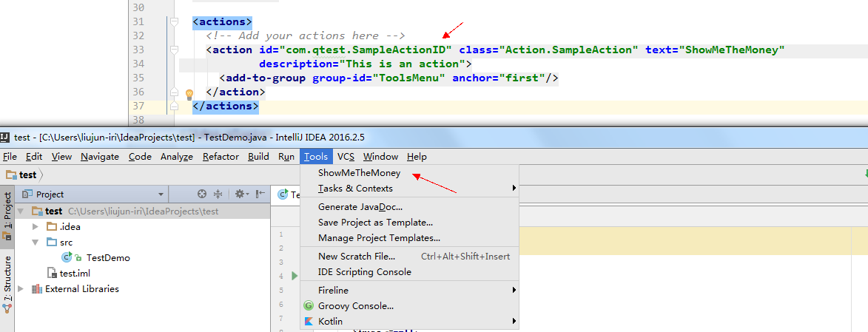868x332 pixels.
Task: Click comment "Add your actions here"
Action: click(x=306, y=36)
